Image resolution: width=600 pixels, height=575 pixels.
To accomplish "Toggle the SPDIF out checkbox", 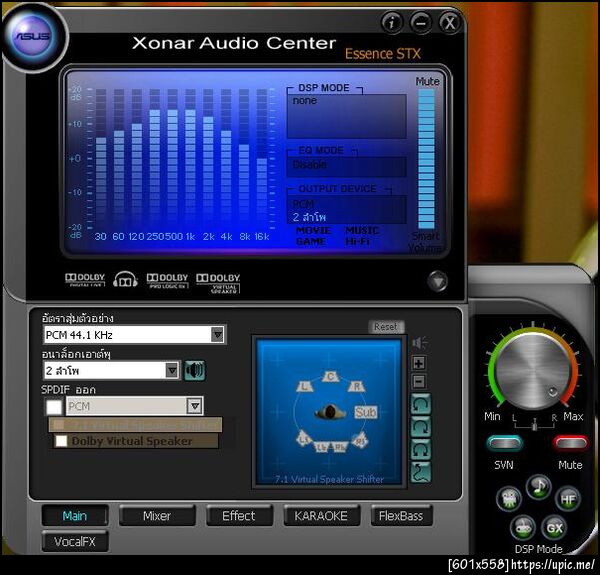I will (x=54, y=406).
